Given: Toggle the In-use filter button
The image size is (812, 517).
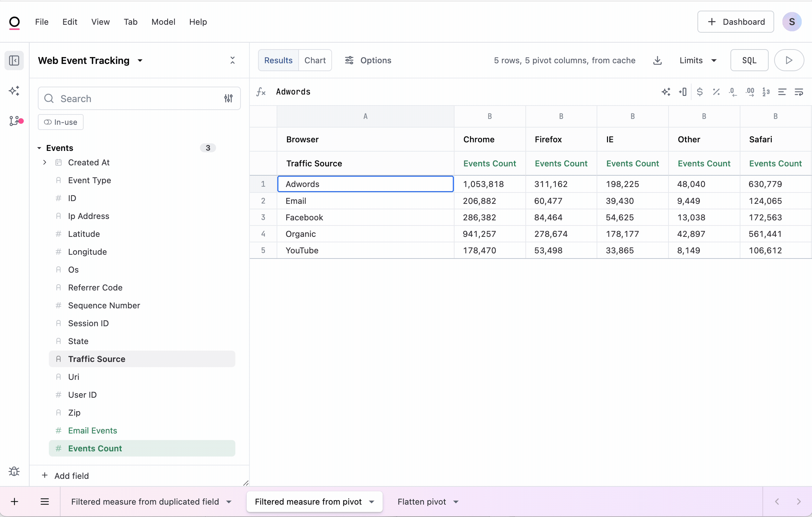Looking at the screenshot, I should point(61,122).
